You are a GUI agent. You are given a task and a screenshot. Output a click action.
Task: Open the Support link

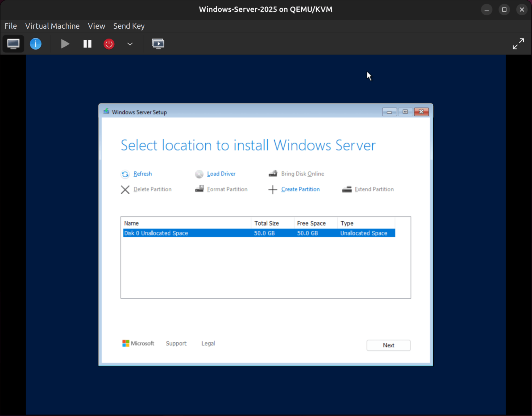(176, 343)
